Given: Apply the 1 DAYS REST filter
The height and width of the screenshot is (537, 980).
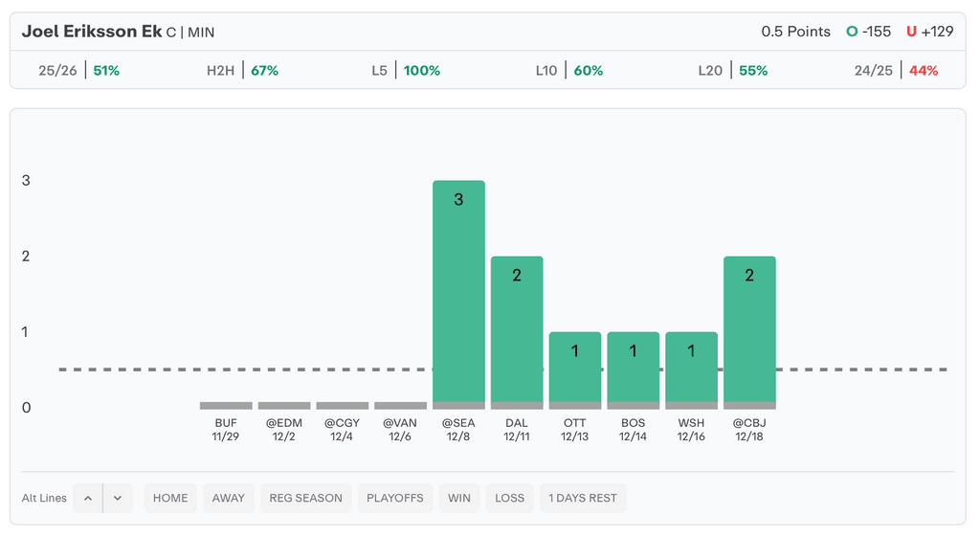Looking at the screenshot, I should pyautogui.click(x=583, y=498).
